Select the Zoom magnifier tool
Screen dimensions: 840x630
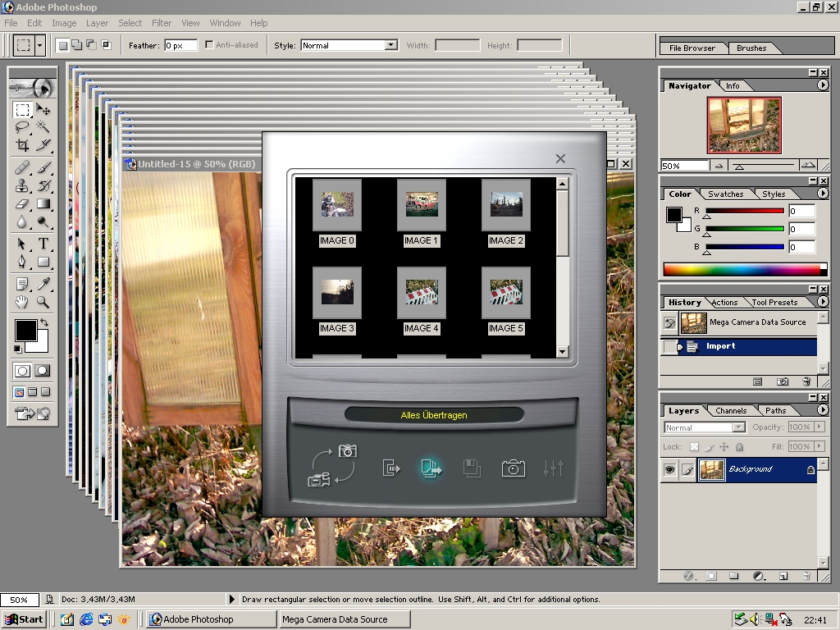point(43,302)
